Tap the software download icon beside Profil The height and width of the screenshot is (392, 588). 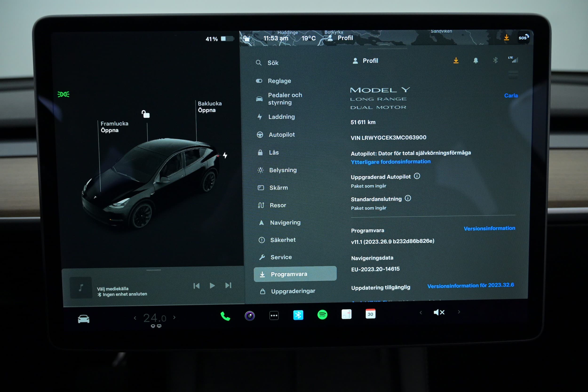[456, 60]
